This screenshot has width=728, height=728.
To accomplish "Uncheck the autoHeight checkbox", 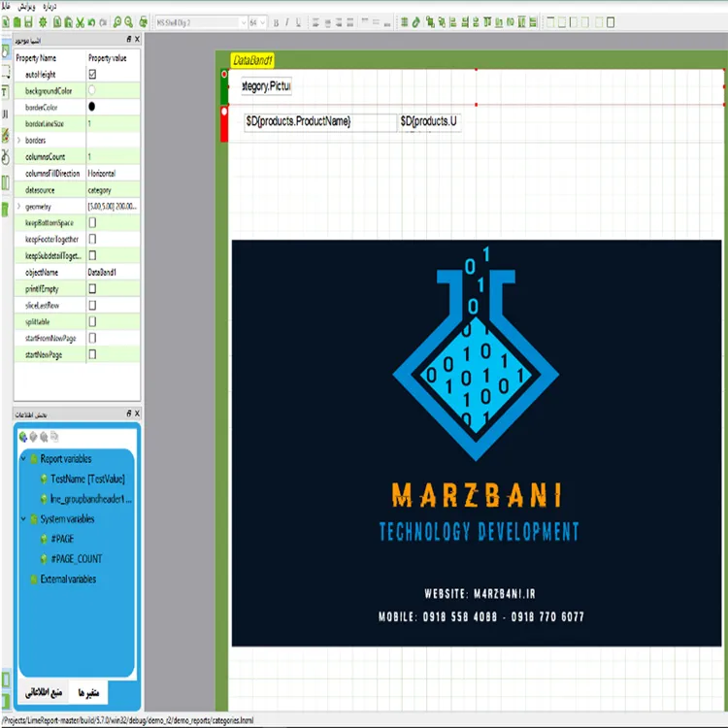I will pyautogui.click(x=93, y=74).
